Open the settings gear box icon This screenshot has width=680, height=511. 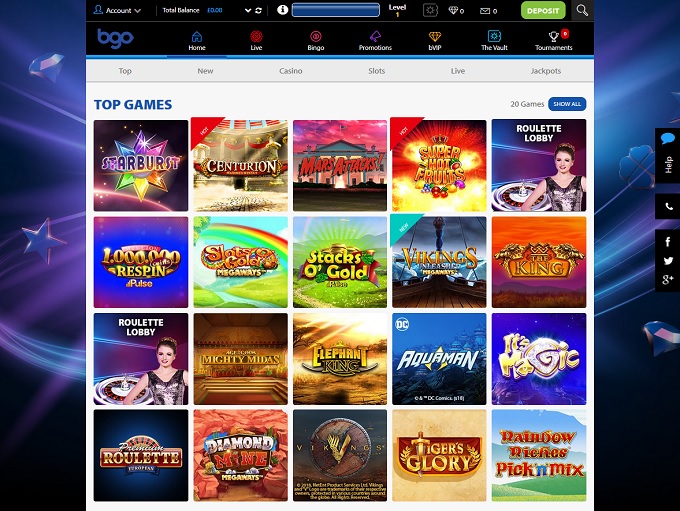430,10
